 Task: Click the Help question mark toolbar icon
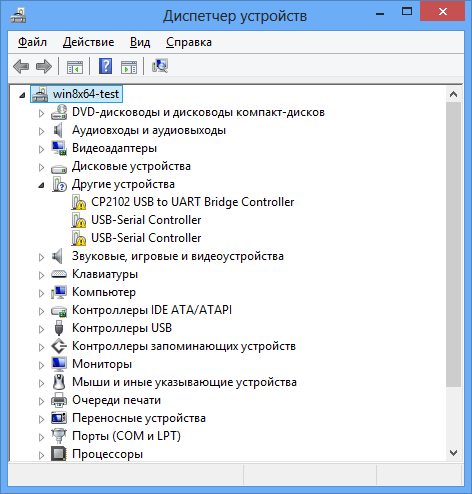point(105,66)
